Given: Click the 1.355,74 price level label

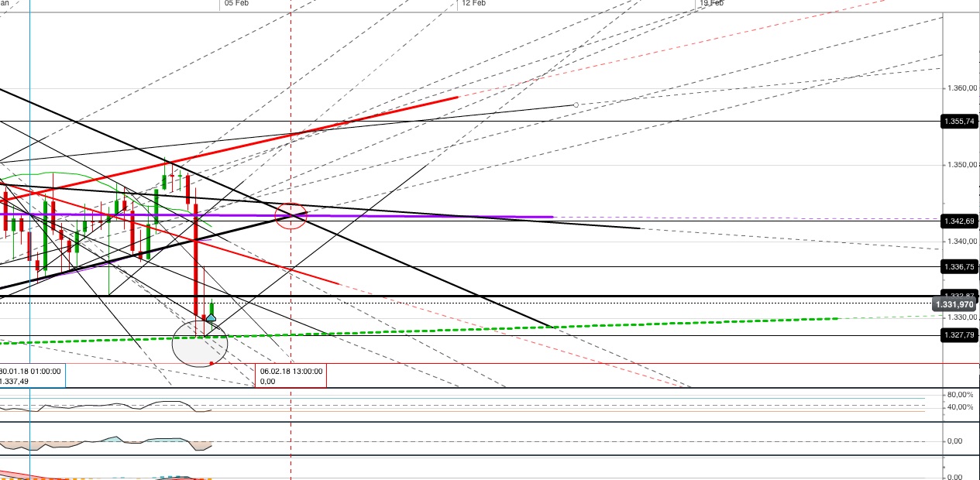Looking at the screenshot, I should 959,122.
